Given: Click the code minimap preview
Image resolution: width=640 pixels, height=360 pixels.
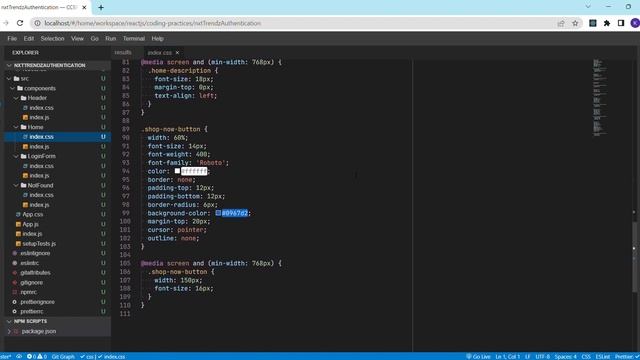Looking at the screenshot, I should [600, 97].
